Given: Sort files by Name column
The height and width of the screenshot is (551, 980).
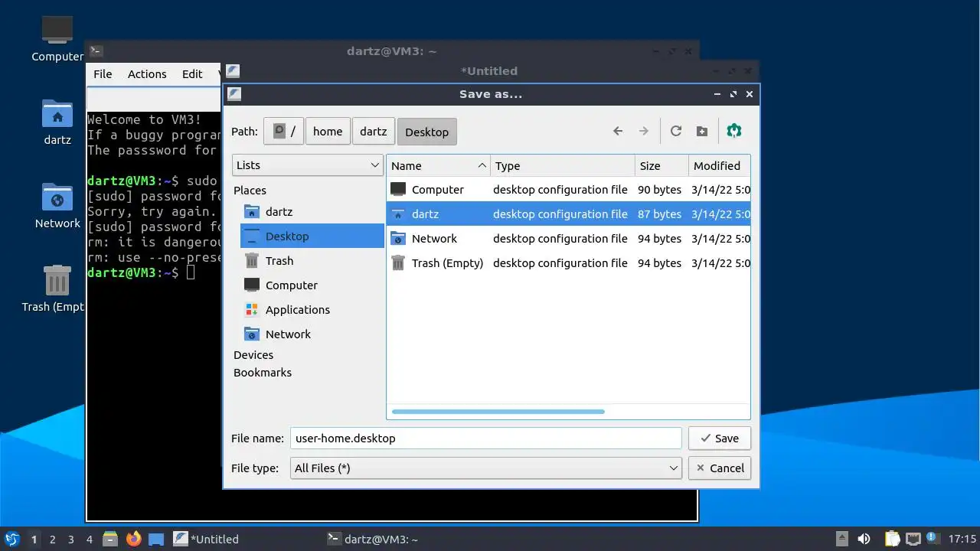Looking at the screenshot, I should (x=439, y=165).
